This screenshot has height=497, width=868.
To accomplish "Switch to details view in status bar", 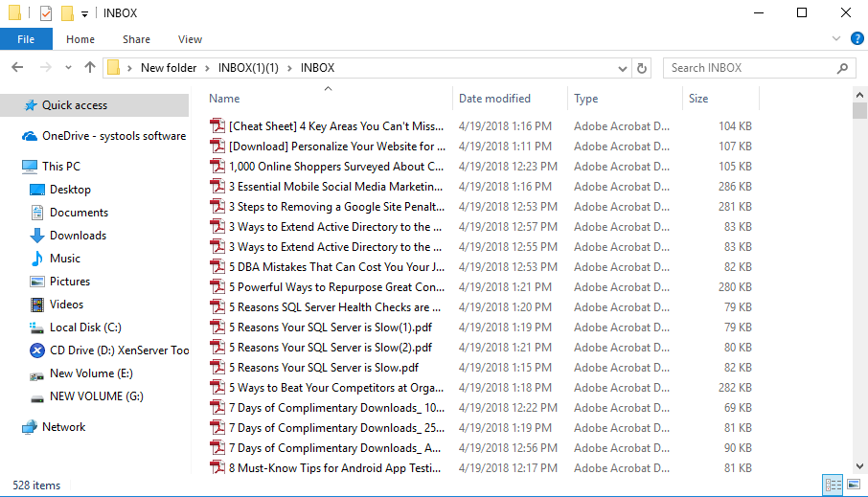I will tap(832, 486).
